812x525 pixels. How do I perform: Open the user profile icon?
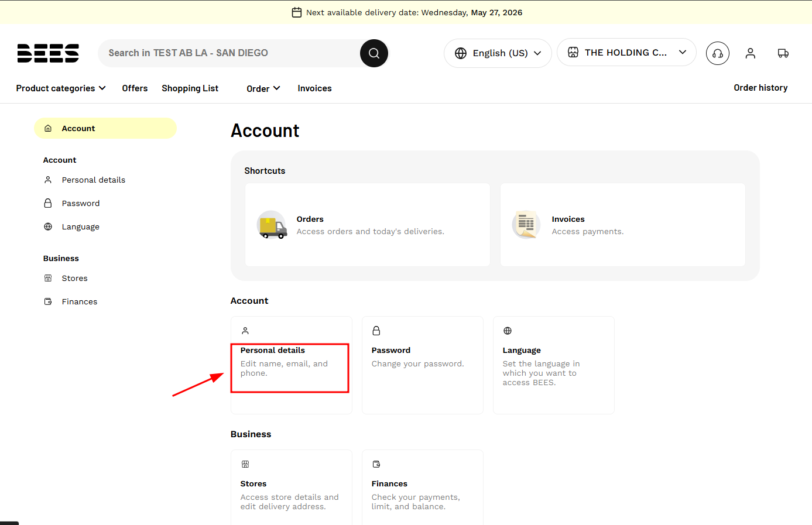pos(751,53)
